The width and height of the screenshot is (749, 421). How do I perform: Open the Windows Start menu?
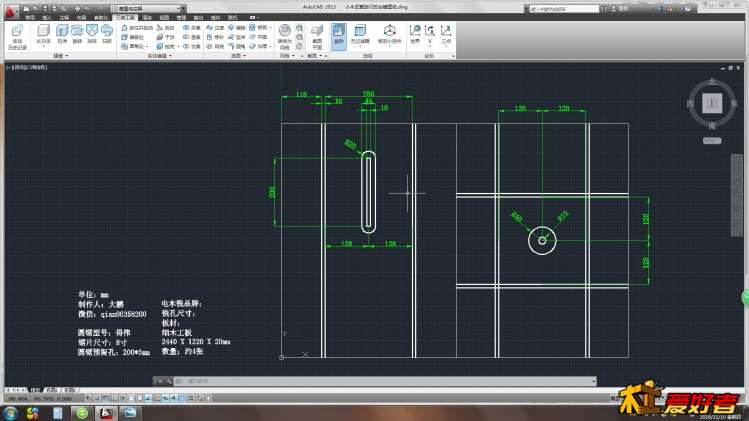click(10, 413)
